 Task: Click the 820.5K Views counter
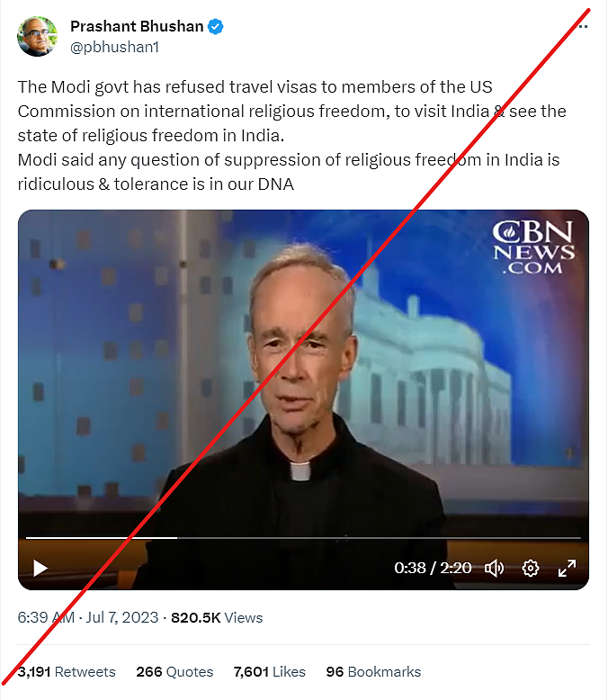pyautogui.click(x=217, y=617)
